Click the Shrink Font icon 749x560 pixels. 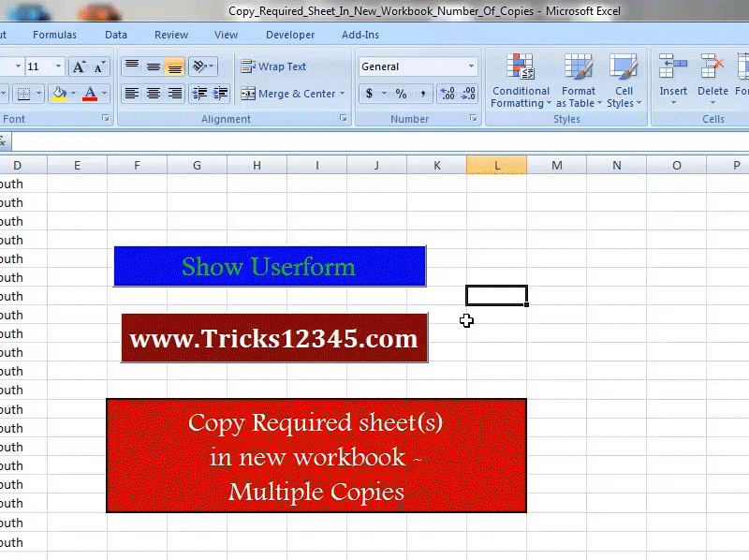(x=99, y=66)
